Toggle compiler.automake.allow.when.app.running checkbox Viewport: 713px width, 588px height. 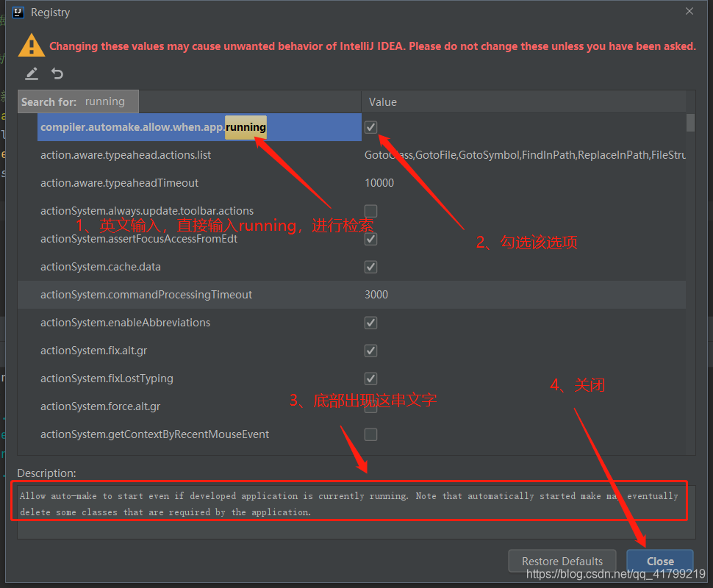pyautogui.click(x=370, y=127)
